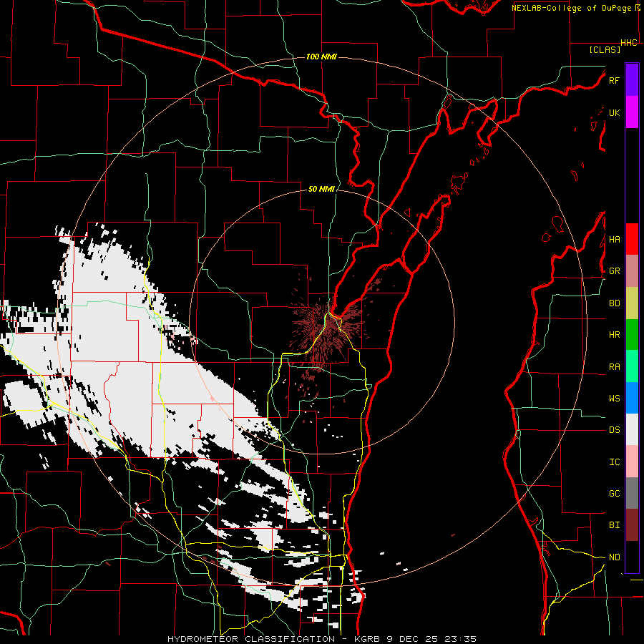This screenshot has width=644, height=644.
Task: Select the GC gray legend swatch
Action: pos(632,493)
